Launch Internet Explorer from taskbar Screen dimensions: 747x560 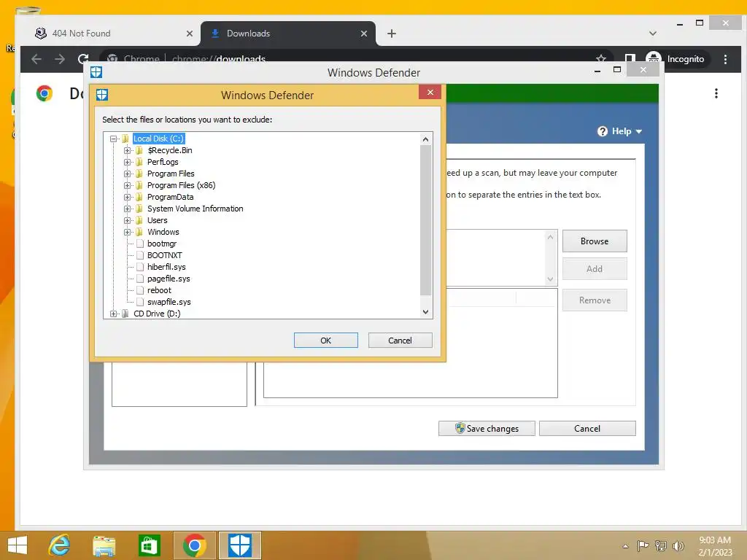pos(60,545)
